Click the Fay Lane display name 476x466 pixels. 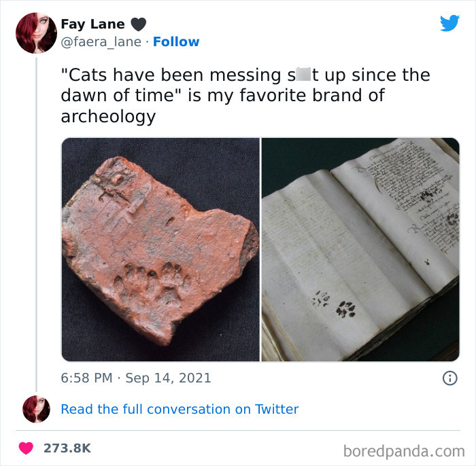[x=93, y=24]
